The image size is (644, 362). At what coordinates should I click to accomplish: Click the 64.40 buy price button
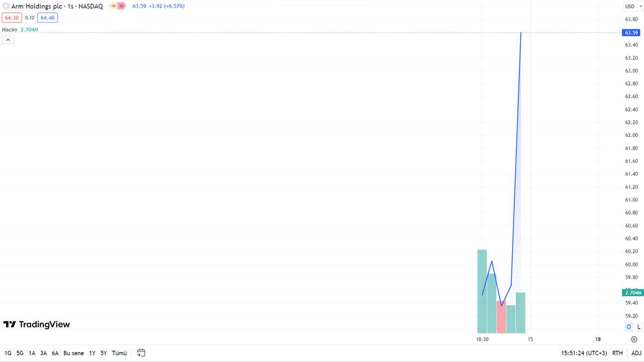tap(47, 18)
